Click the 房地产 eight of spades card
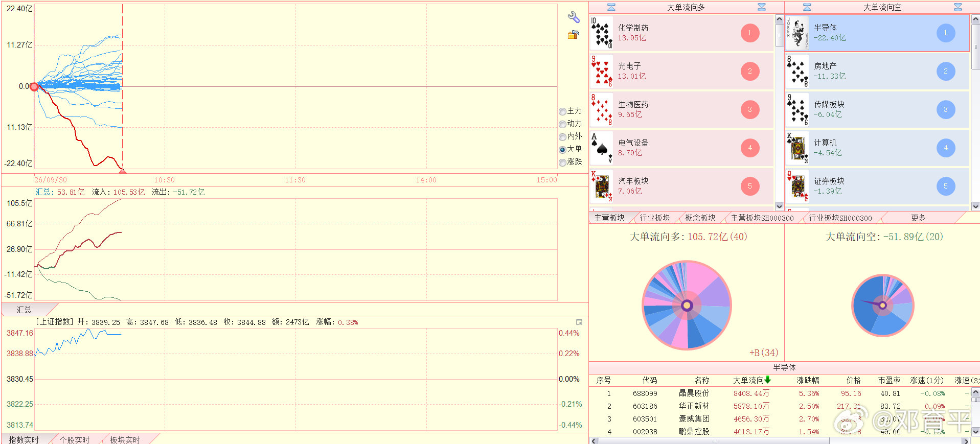The image size is (980, 444). tap(797, 71)
